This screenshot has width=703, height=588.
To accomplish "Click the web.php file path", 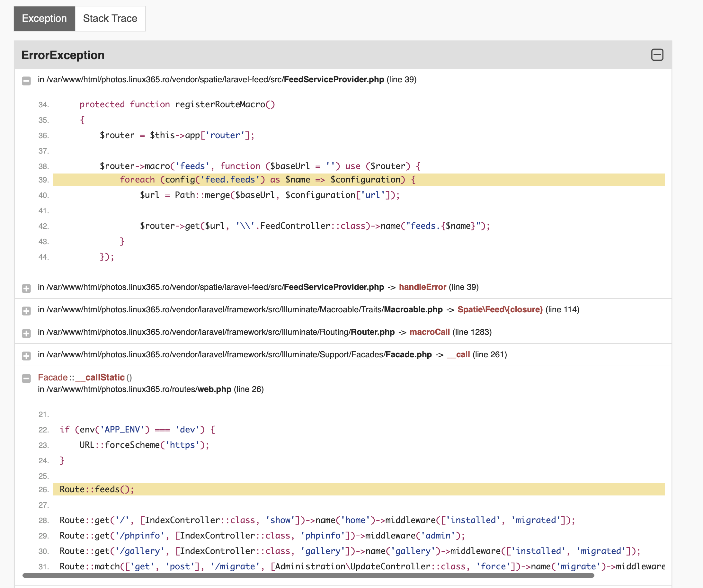I will point(214,389).
